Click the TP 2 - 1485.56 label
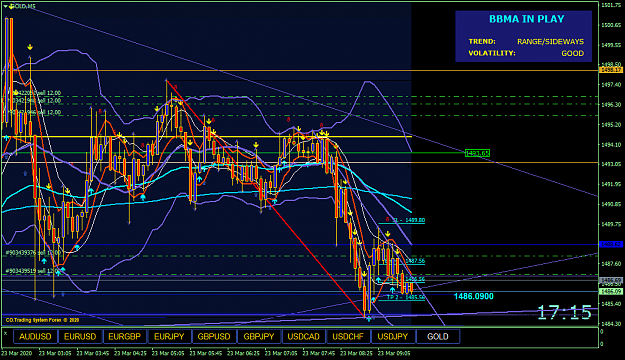 pyautogui.click(x=406, y=297)
